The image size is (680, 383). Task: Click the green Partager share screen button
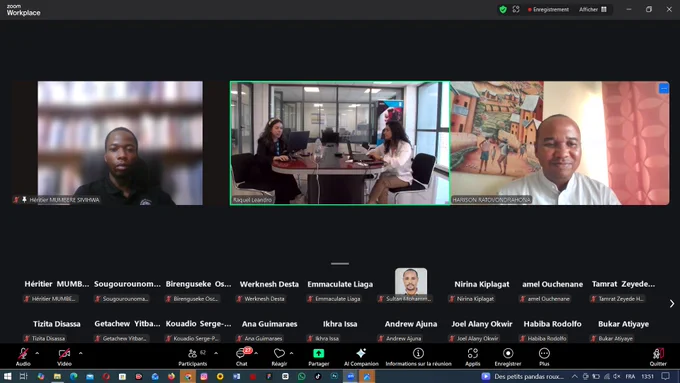pyautogui.click(x=319, y=357)
